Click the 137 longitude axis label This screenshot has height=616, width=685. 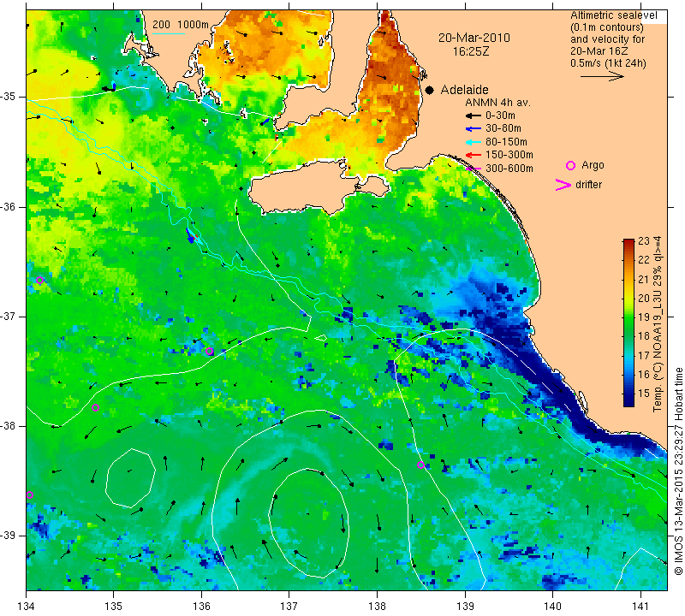pyautogui.click(x=289, y=607)
